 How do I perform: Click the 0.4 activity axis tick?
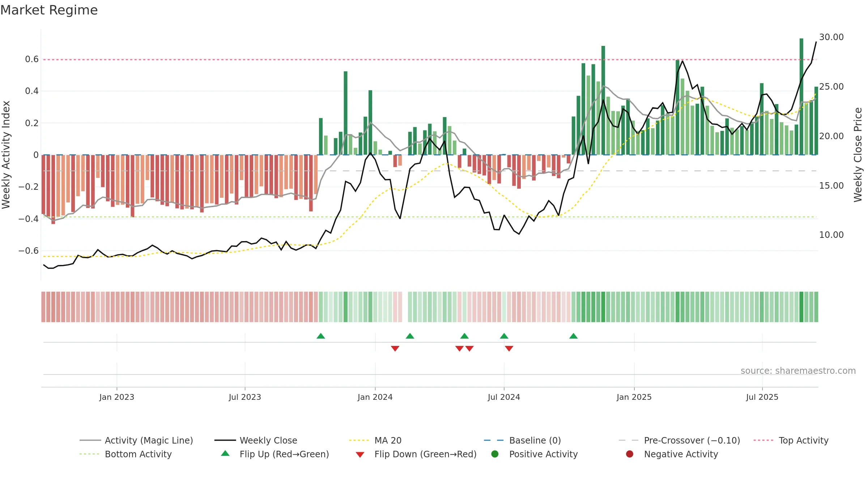[x=32, y=91]
